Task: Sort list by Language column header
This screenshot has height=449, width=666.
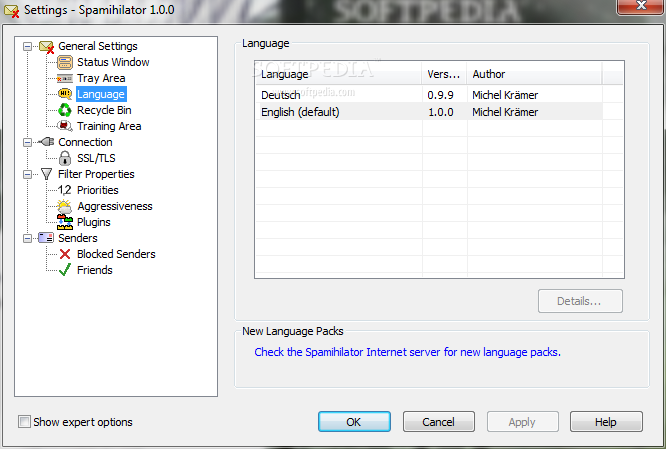Action: [339, 74]
